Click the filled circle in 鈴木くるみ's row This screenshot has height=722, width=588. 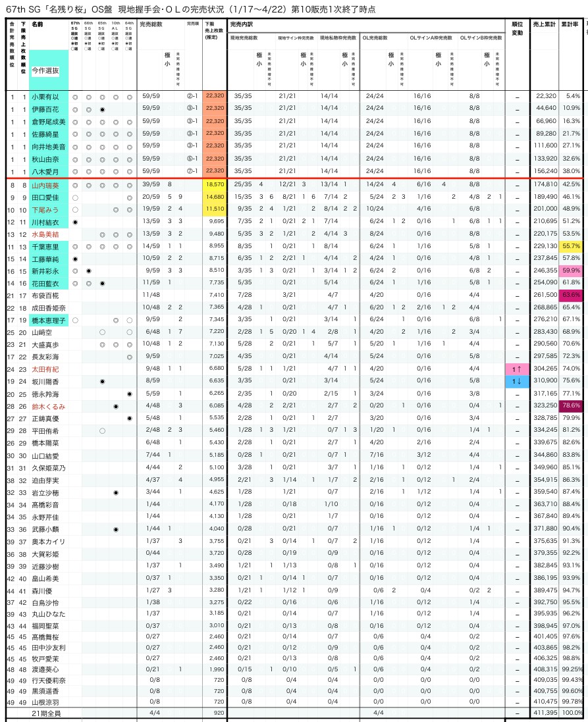point(116,407)
